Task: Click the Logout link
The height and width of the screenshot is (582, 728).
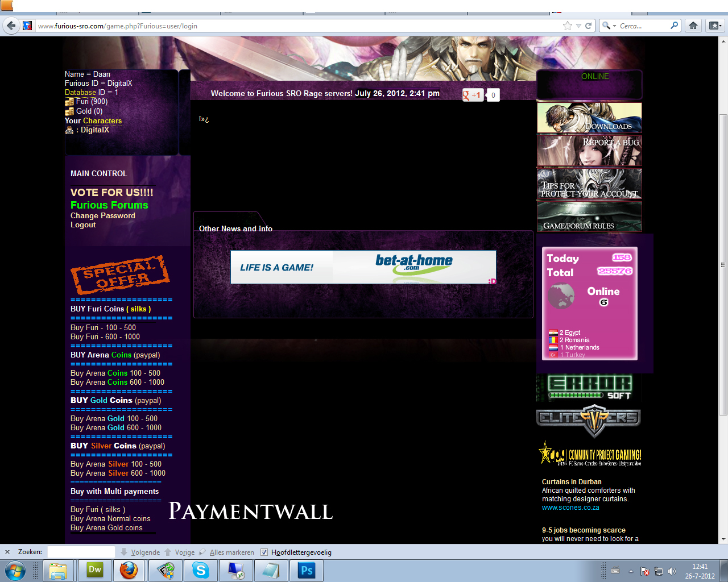Action: tap(83, 225)
